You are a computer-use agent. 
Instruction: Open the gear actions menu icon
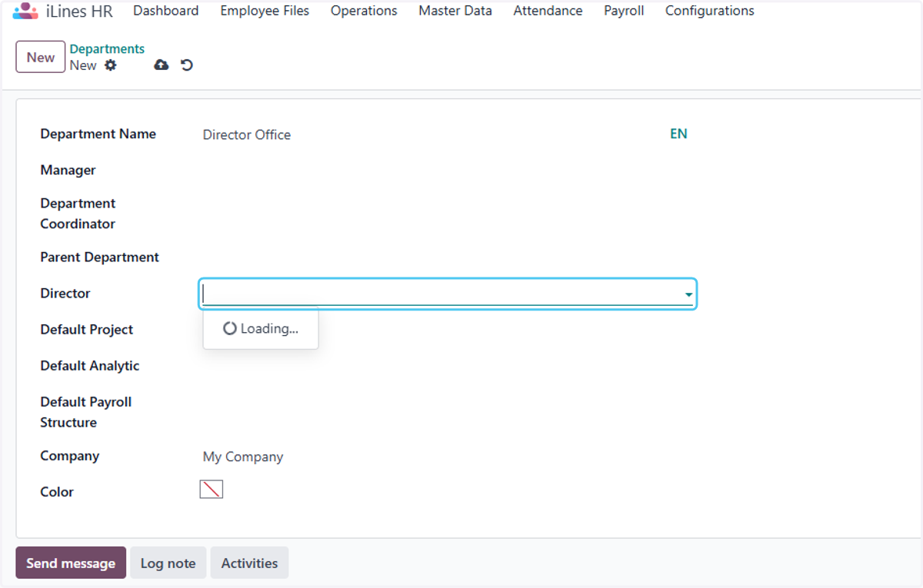[111, 65]
